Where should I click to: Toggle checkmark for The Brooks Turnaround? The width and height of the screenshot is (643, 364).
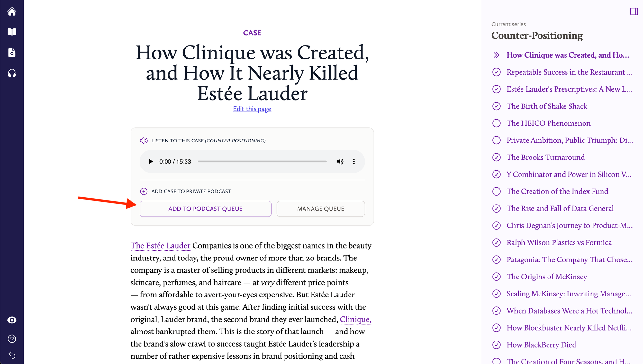pyautogui.click(x=496, y=157)
